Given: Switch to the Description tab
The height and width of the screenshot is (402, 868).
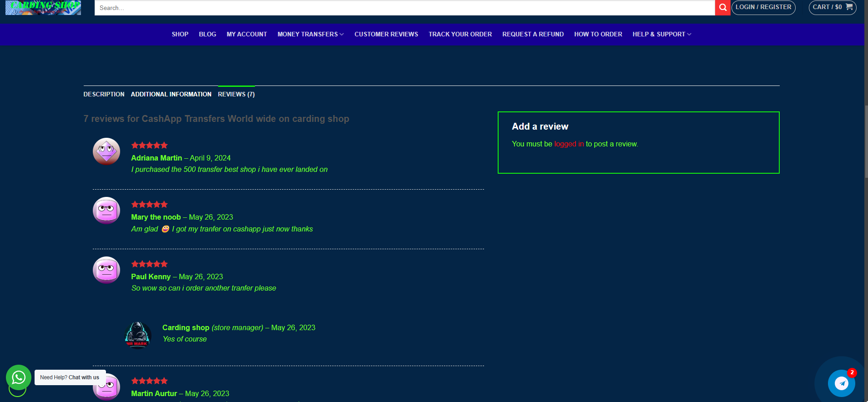Looking at the screenshot, I should coord(104,94).
